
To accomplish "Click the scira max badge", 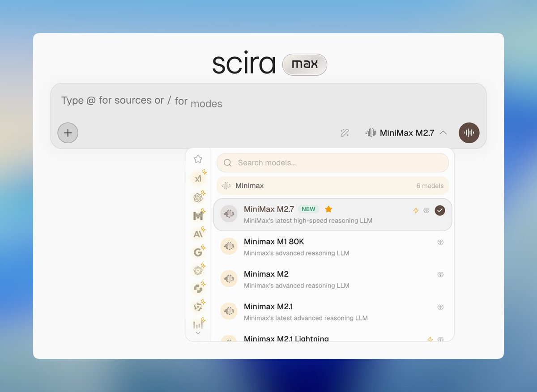I will [305, 65].
